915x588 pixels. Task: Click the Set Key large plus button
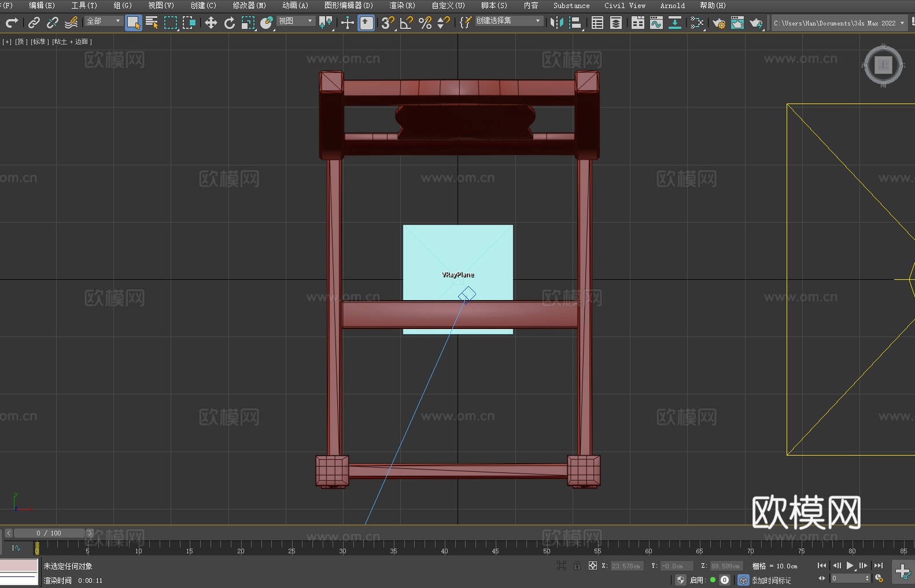pyautogui.click(x=902, y=571)
